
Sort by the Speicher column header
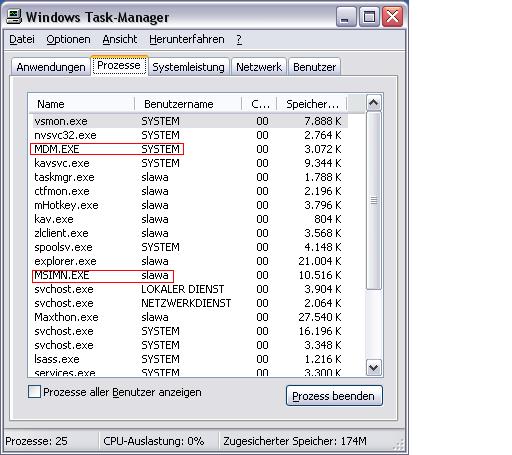coord(312,104)
